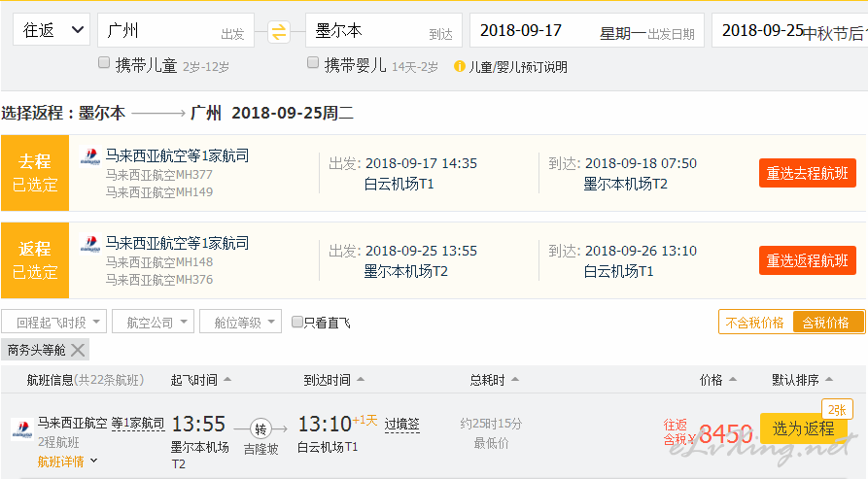Click flight number 马来西亚航空MH148

coord(159,262)
